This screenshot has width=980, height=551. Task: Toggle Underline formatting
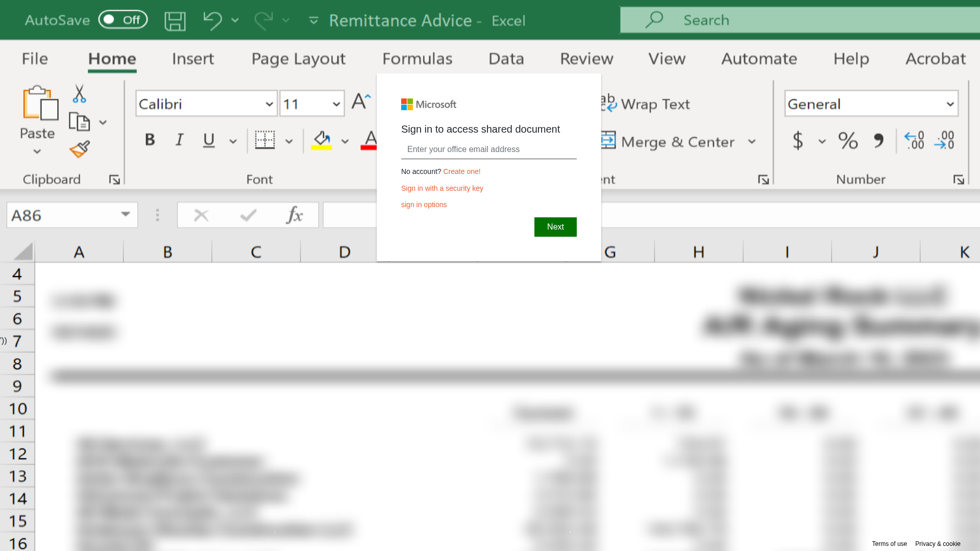(209, 140)
